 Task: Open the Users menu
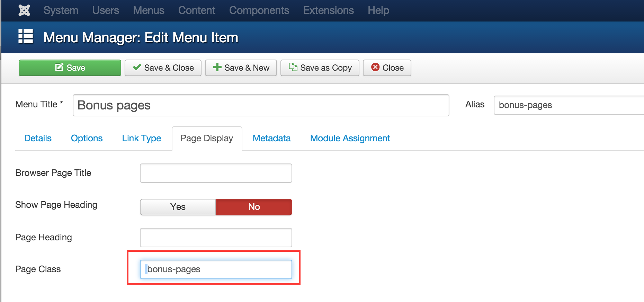(x=106, y=10)
